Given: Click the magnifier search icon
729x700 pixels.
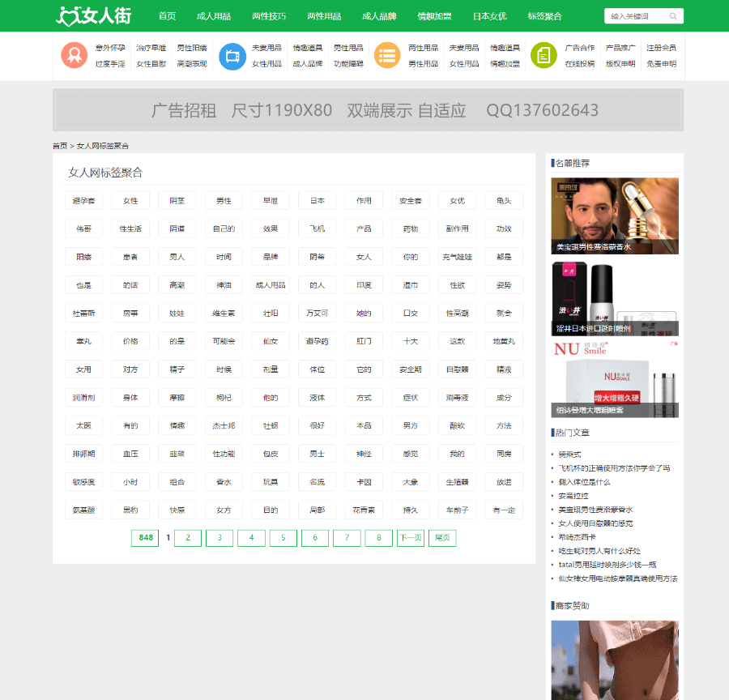Looking at the screenshot, I should (x=673, y=16).
